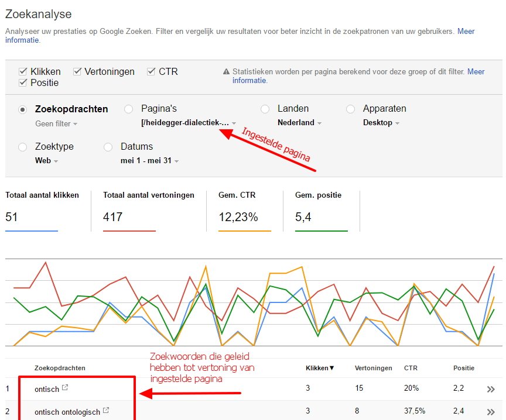This screenshot has height=420, width=506.
Task: Toggle the Vertoningen metric checkbox
Action: coord(77,71)
